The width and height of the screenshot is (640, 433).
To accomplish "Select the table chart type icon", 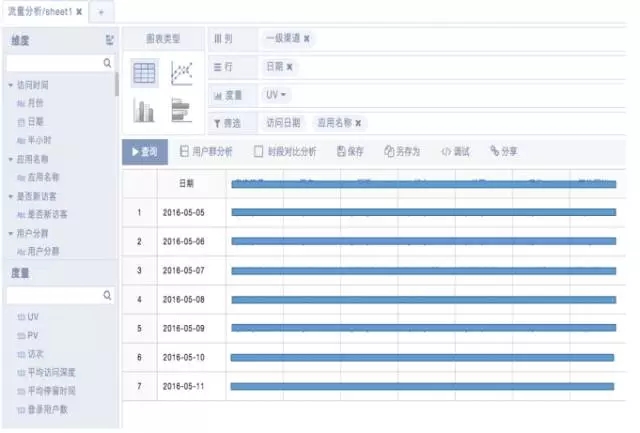I will tap(144, 73).
